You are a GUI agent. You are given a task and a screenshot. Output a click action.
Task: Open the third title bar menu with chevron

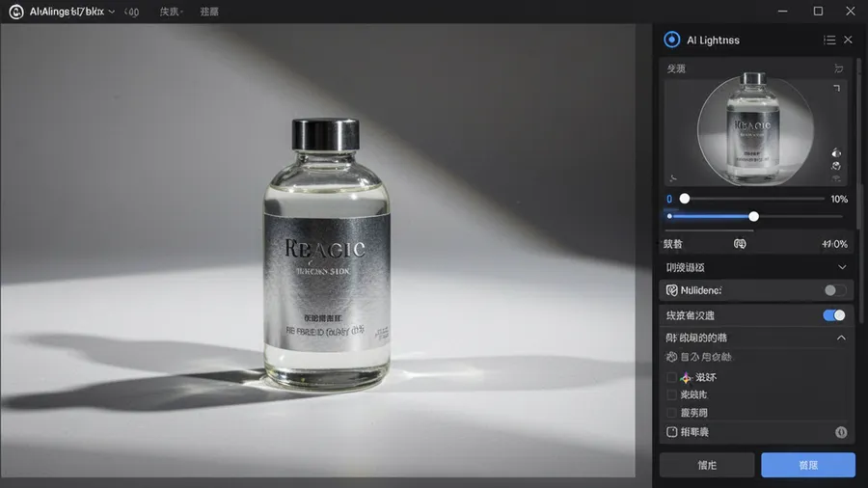(x=171, y=12)
